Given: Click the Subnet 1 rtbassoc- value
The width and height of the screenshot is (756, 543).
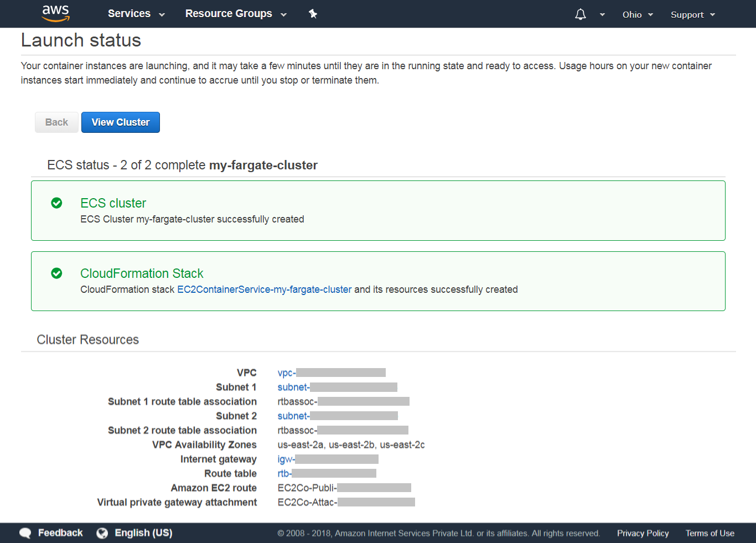Looking at the screenshot, I should click(x=344, y=402).
